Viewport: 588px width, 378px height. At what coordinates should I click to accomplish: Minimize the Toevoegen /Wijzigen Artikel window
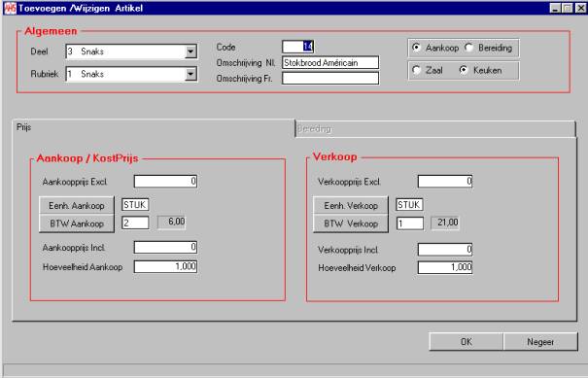(555, 8)
